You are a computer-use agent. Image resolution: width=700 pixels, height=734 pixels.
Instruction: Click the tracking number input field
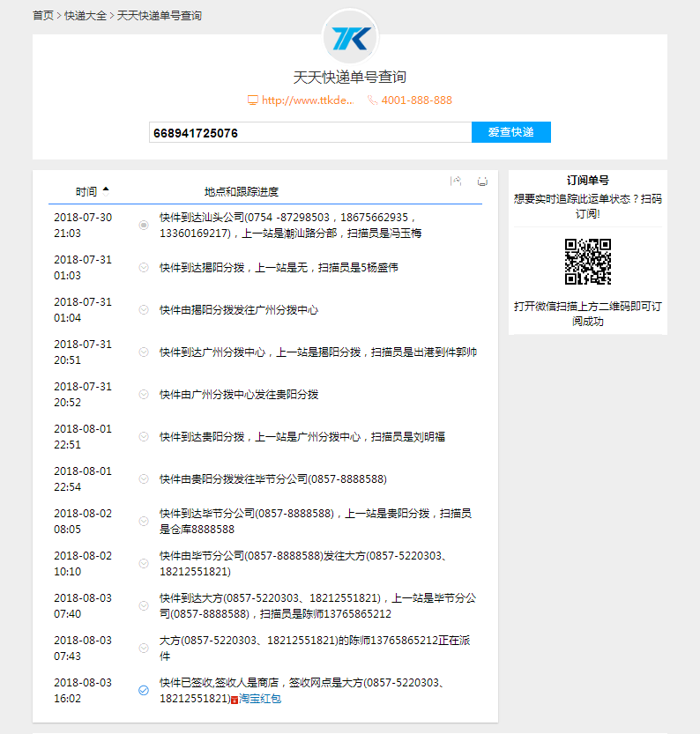tap(310, 132)
